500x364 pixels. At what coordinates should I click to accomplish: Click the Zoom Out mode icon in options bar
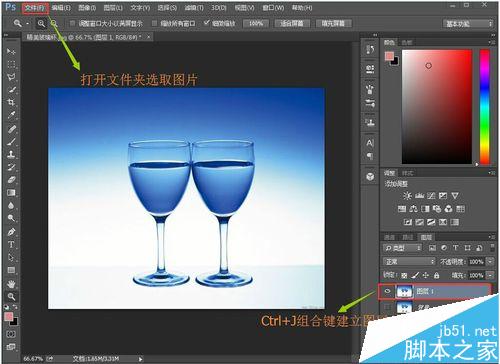coord(54,23)
